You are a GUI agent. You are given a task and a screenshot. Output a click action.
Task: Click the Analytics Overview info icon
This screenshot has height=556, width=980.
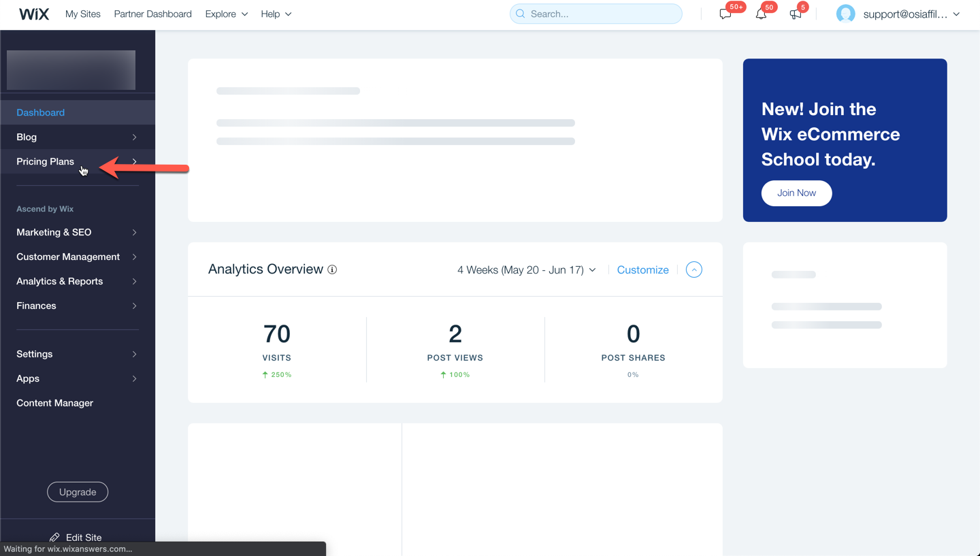click(x=332, y=269)
